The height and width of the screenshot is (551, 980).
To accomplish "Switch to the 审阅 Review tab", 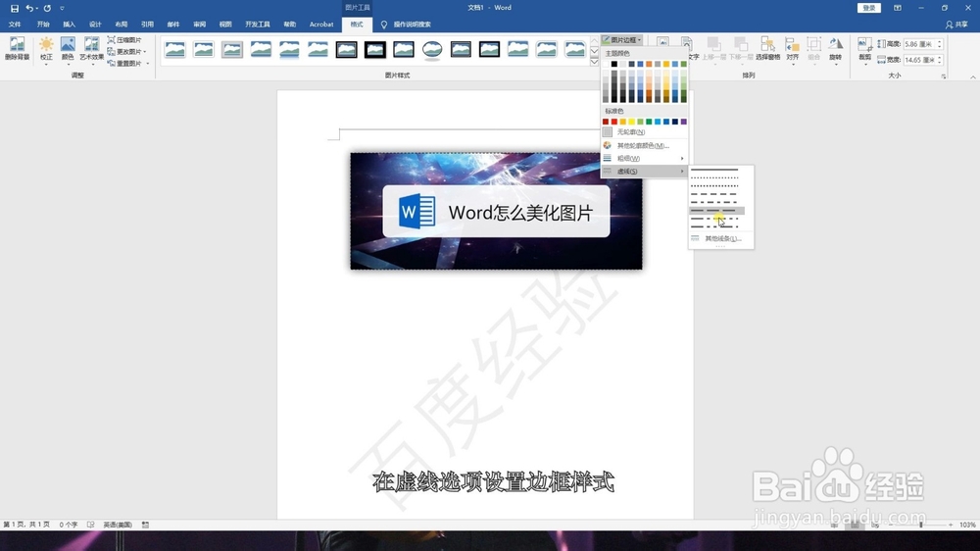I will tap(199, 25).
